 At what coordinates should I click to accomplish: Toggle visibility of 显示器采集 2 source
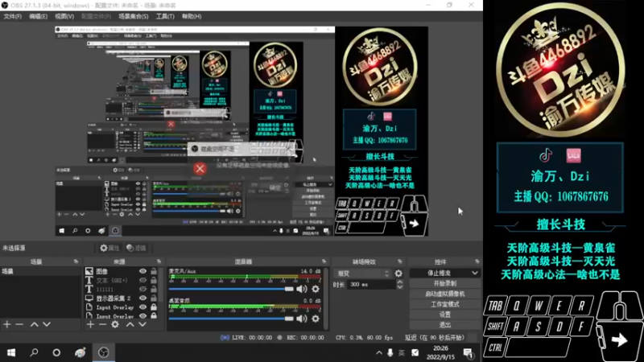point(143,298)
